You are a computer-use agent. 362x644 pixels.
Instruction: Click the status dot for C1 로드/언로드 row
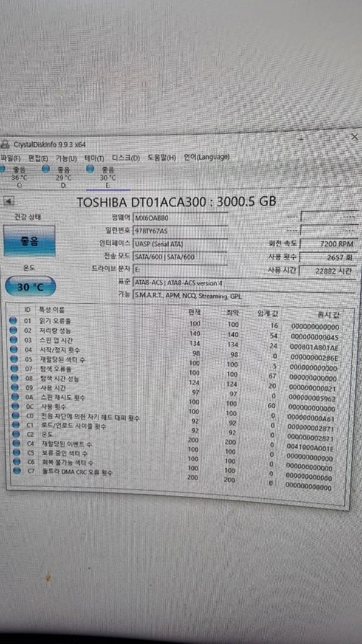coord(16,425)
